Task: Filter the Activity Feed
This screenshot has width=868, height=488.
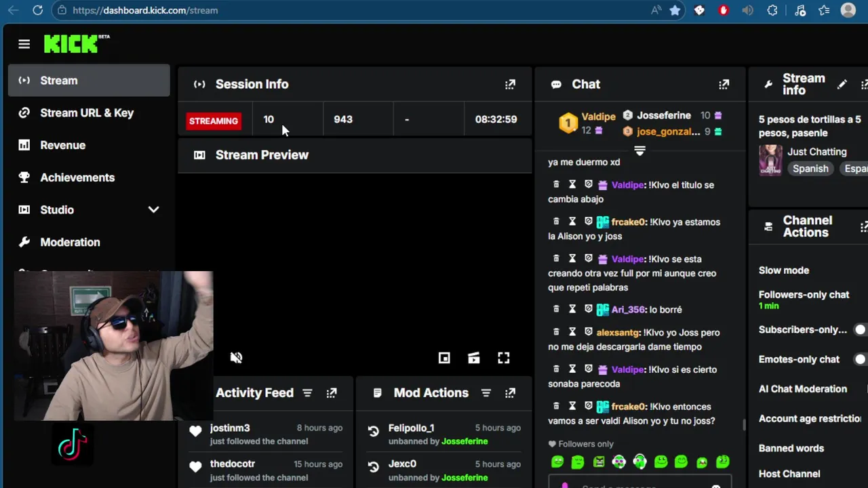Action: tap(307, 393)
